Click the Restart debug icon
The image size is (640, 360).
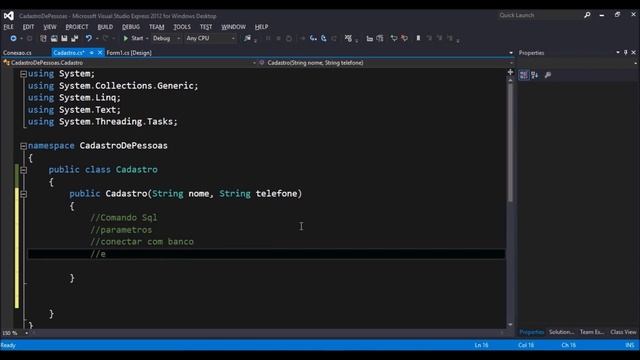289,38
